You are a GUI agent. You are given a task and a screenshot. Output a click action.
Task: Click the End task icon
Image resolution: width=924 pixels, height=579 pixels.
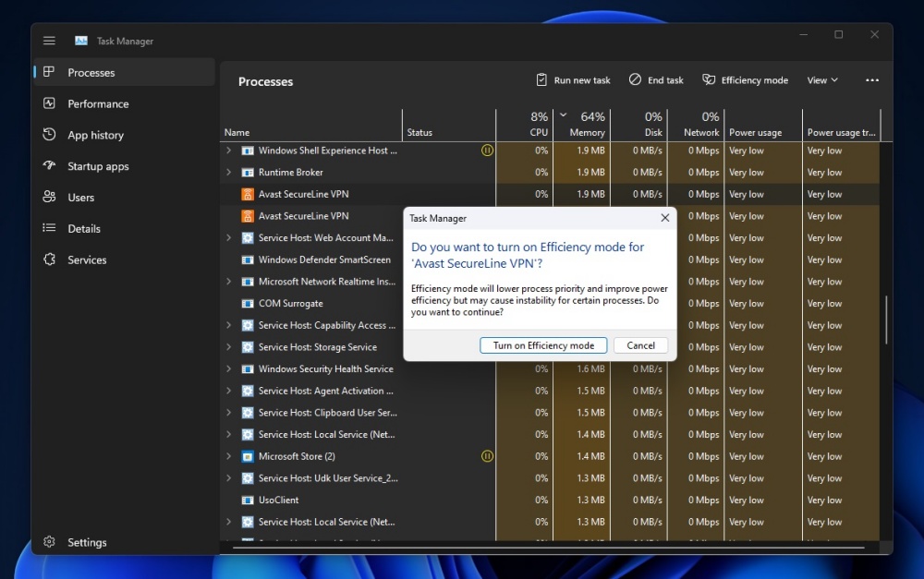(x=636, y=80)
